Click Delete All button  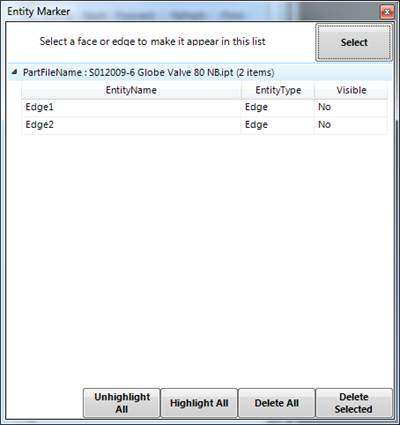tap(277, 403)
